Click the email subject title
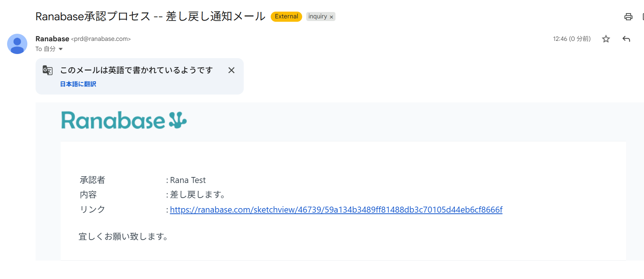Image resolution: width=644 pixels, height=279 pixels. pyautogui.click(x=150, y=16)
